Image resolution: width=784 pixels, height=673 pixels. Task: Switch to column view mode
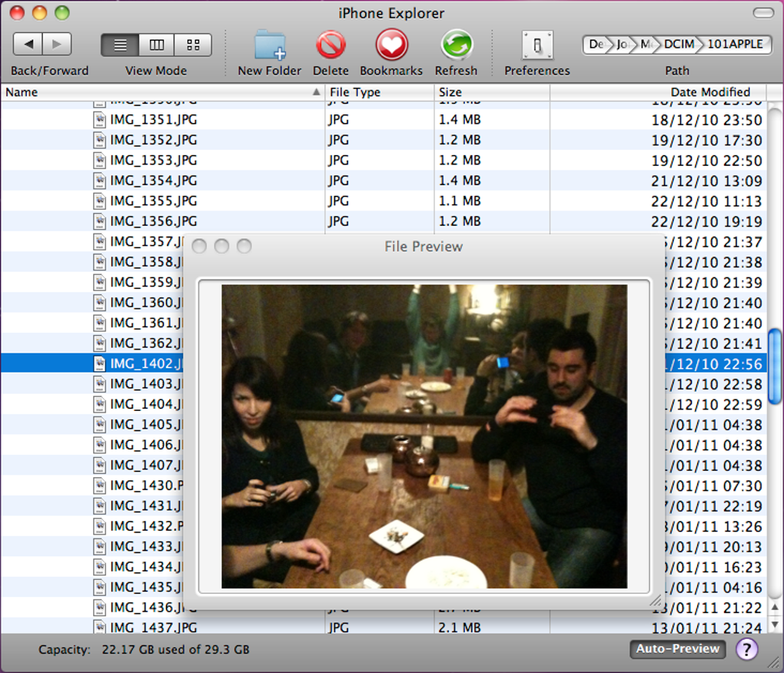point(157,45)
